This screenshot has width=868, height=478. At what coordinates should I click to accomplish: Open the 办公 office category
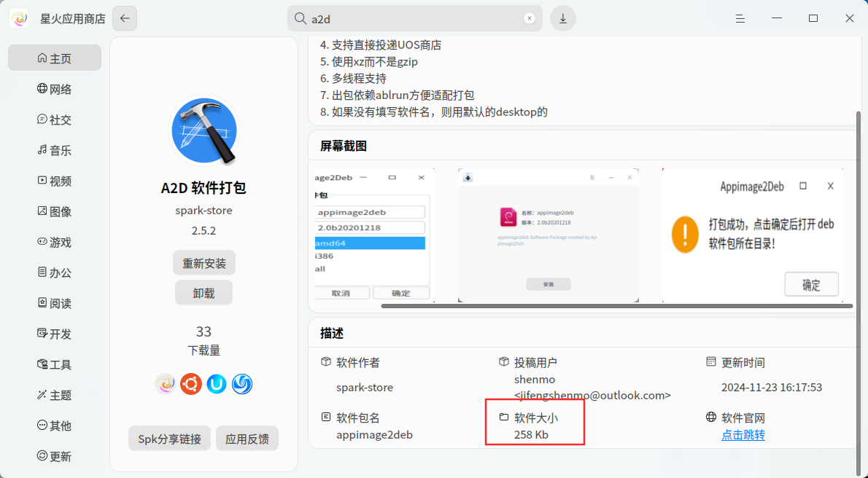[54, 273]
